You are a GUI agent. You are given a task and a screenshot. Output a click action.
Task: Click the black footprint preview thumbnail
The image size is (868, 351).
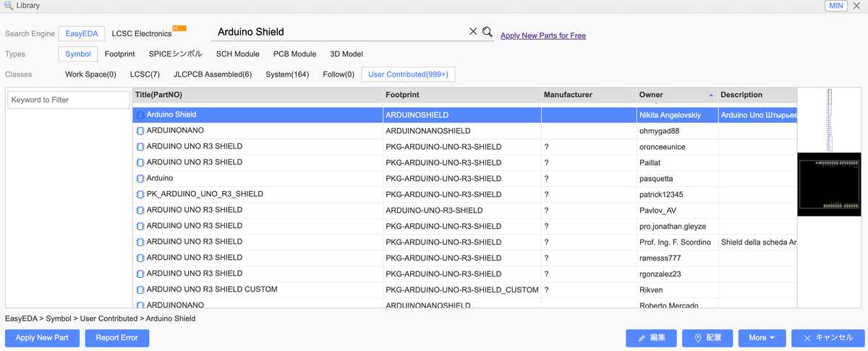(830, 184)
